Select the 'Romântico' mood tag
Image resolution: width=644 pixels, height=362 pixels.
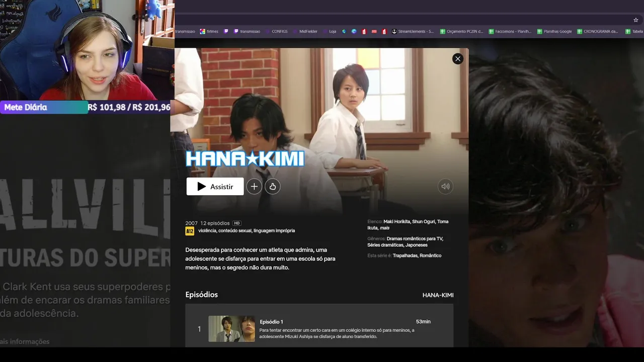point(430,255)
